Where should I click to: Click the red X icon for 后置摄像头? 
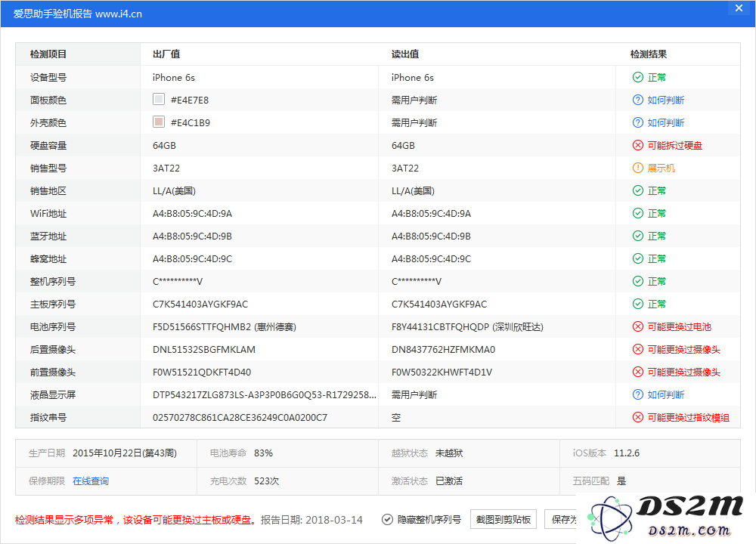pyautogui.click(x=637, y=349)
